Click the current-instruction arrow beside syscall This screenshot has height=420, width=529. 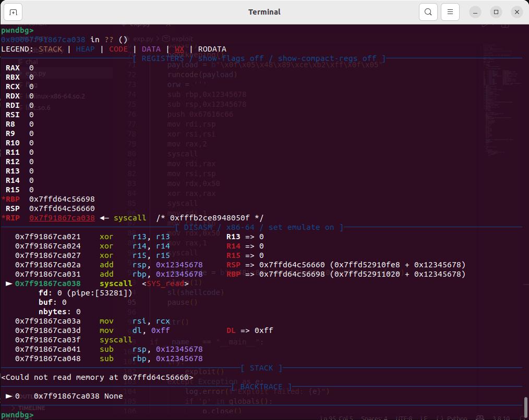point(8,283)
